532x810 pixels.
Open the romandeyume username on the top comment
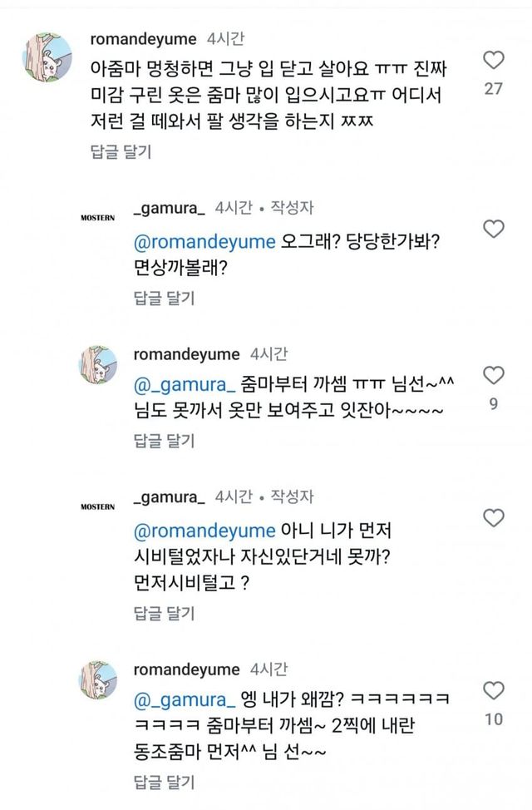pos(143,39)
